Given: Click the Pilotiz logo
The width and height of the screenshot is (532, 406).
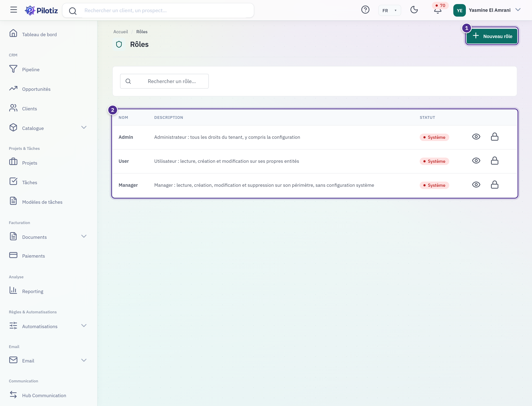Looking at the screenshot, I should tap(41, 10).
